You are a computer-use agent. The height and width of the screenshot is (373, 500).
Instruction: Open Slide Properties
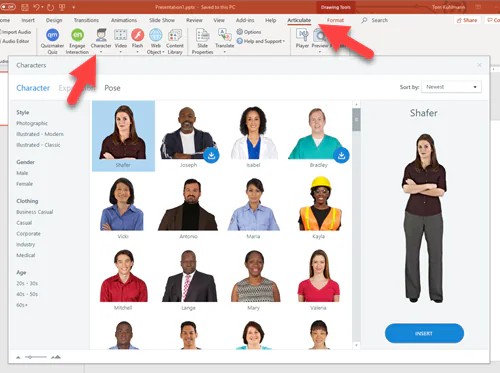(202, 41)
